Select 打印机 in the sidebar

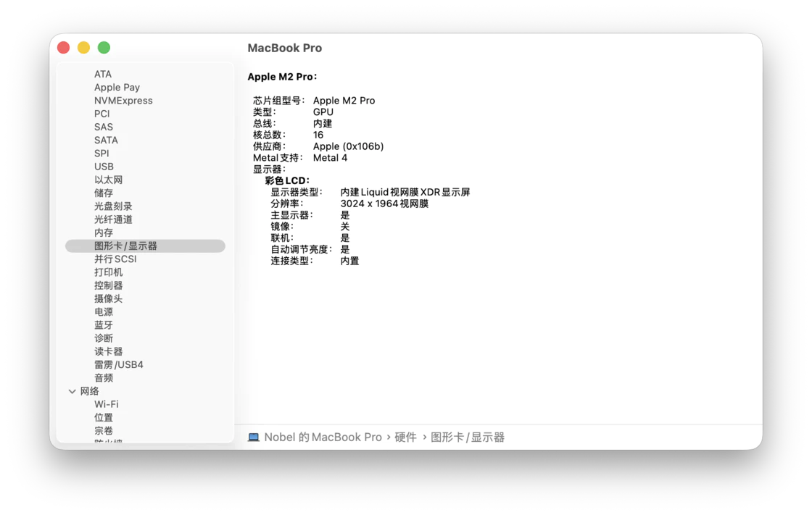pyautogui.click(x=108, y=272)
